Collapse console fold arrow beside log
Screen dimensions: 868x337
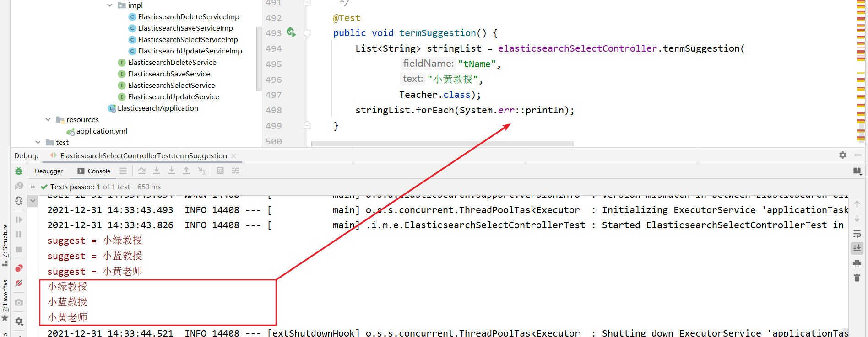pos(33,201)
